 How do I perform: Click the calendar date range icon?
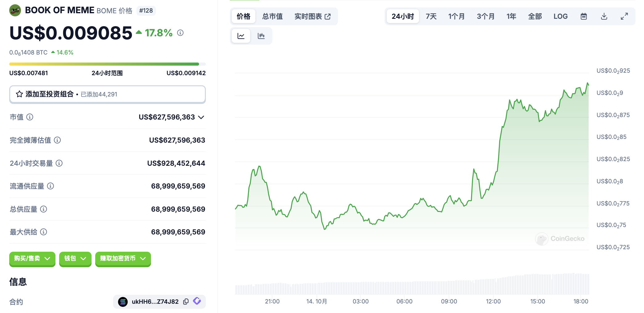(584, 16)
